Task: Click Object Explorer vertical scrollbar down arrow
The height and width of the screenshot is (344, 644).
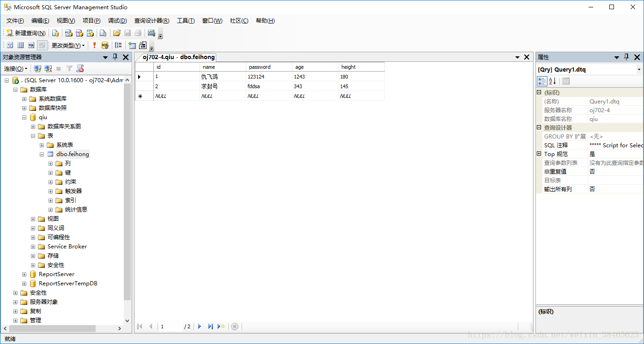Action: pos(128,320)
